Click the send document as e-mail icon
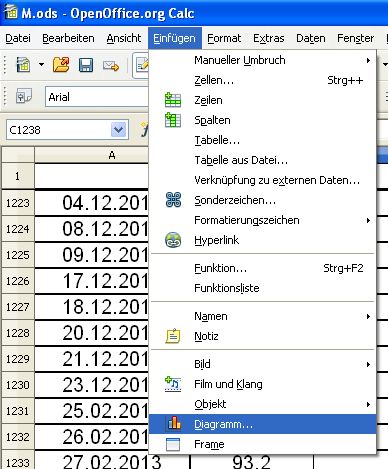The width and height of the screenshot is (388, 469). coord(111,65)
